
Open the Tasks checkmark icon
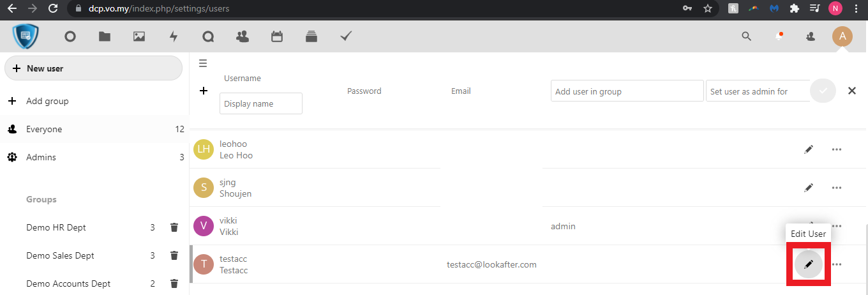346,37
